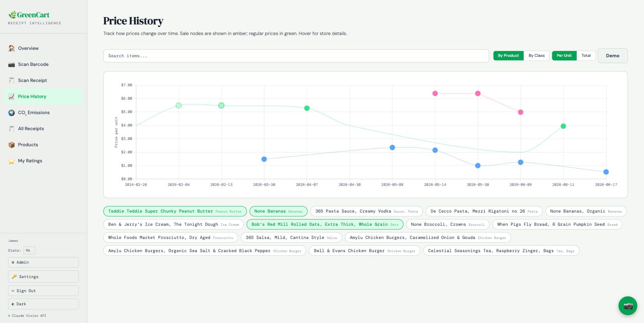Toggle Dark mode in sidebar
Viewport: 644px width, 323px height.
click(x=43, y=304)
